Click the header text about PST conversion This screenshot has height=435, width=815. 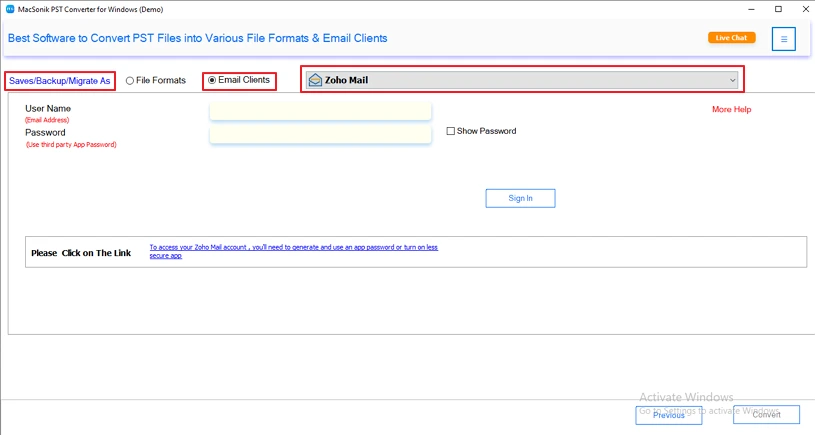click(x=198, y=38)
